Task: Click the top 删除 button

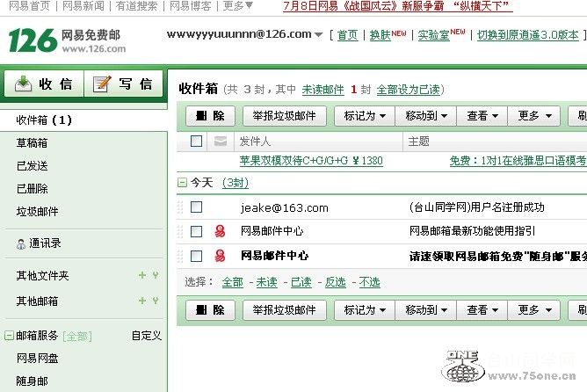Action: pyautogui.click(x=210, y=116)
